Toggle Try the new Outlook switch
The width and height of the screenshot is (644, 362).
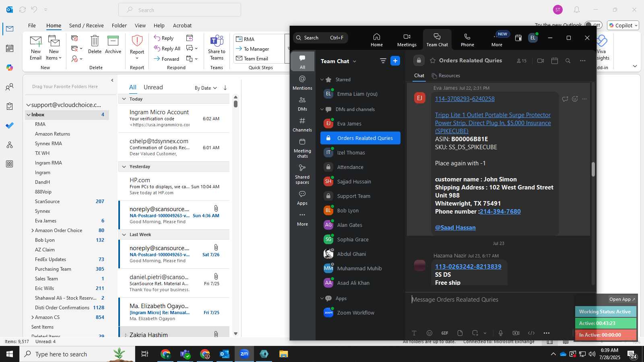pyautogui.click(x=593, y=25)
